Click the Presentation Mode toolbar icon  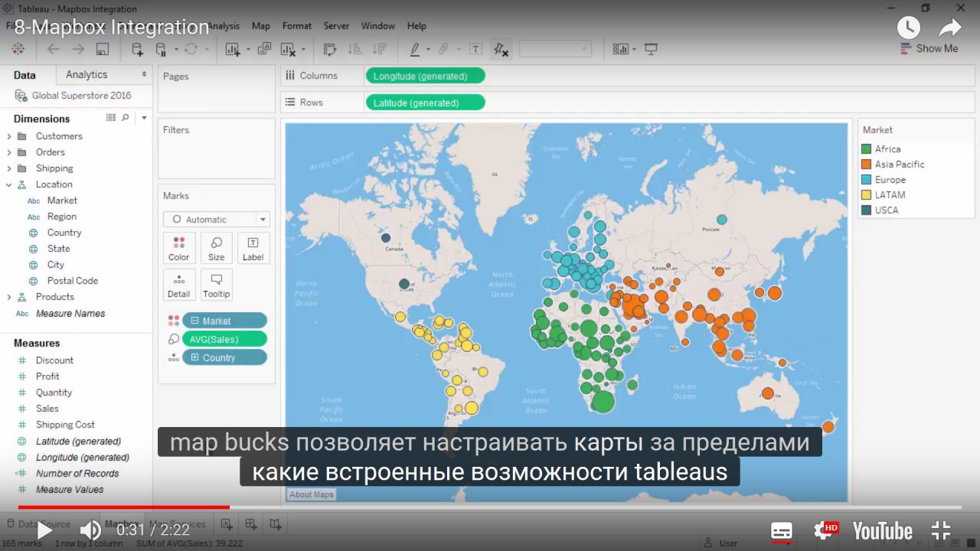pyautogui.click(x=652, y=49)
